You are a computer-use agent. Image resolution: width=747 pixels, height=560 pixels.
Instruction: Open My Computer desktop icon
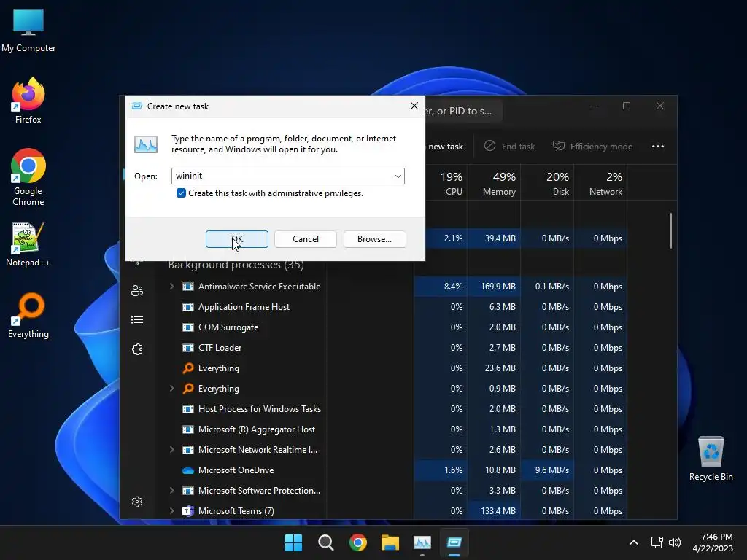[x=28, y=31]
